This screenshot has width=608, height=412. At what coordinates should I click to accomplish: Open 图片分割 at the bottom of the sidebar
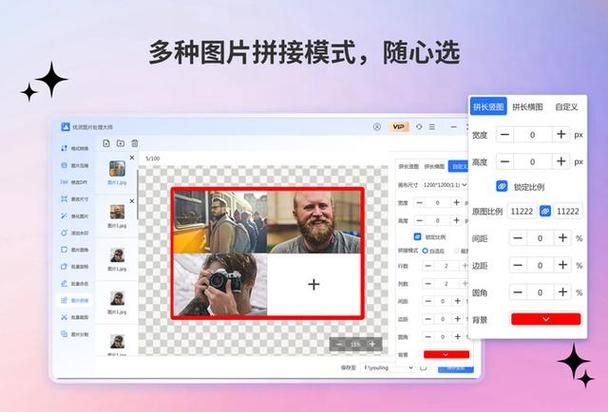[x=74, y=334]
